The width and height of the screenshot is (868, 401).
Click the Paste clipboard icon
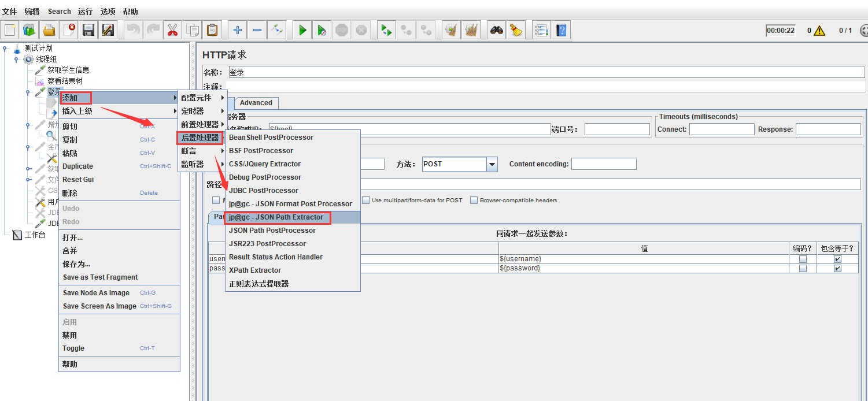click(212, 30)
